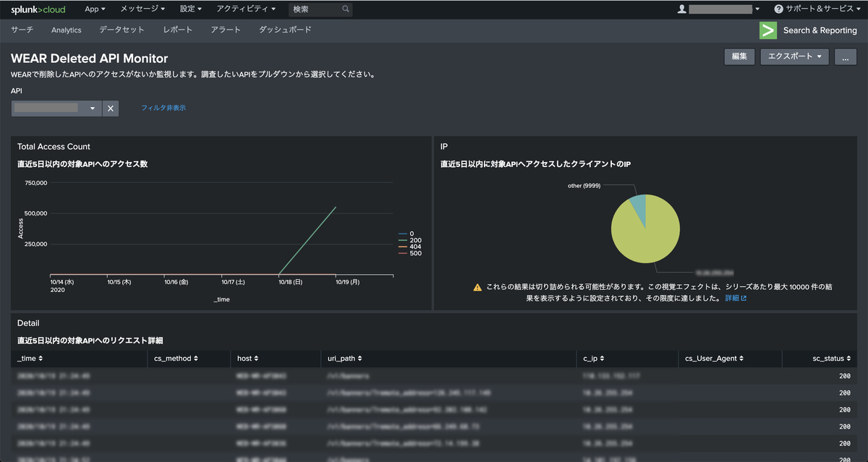This screenshot has width=868, height=462.
Task: Toggle the 200 series in chart legend
Action: point(409,240)
